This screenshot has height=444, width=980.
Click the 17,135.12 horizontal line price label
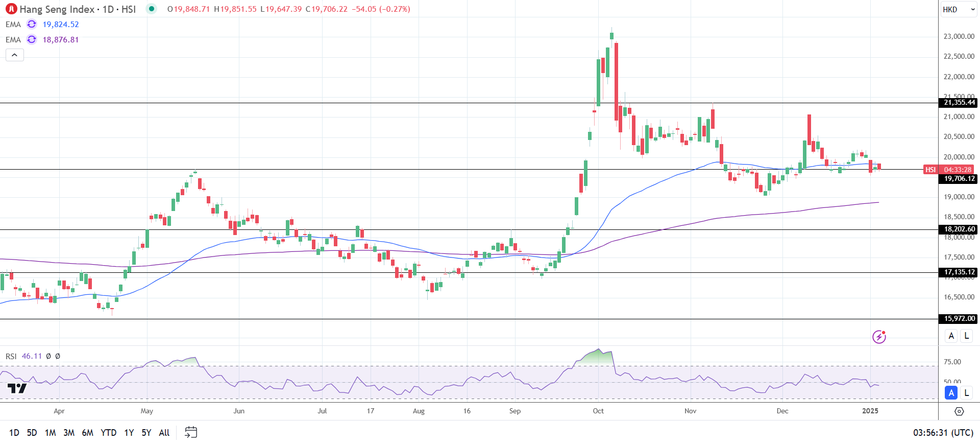click(x=959, y=272)
